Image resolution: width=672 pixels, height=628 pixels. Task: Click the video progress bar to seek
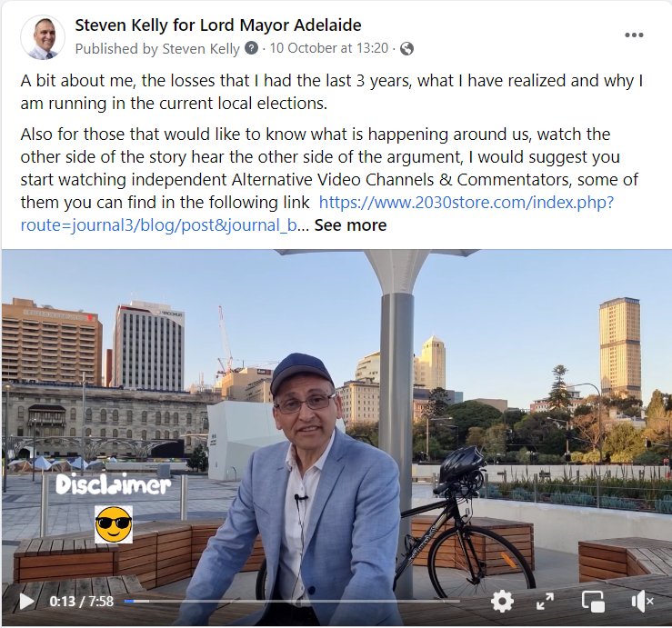[292, 601]
